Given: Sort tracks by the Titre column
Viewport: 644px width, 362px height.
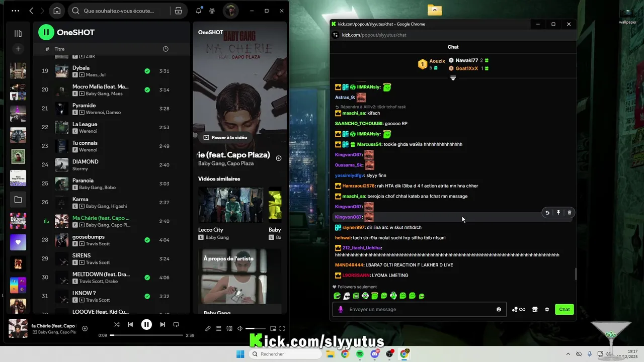Looking at the screenshot, I should click(60, 49).
